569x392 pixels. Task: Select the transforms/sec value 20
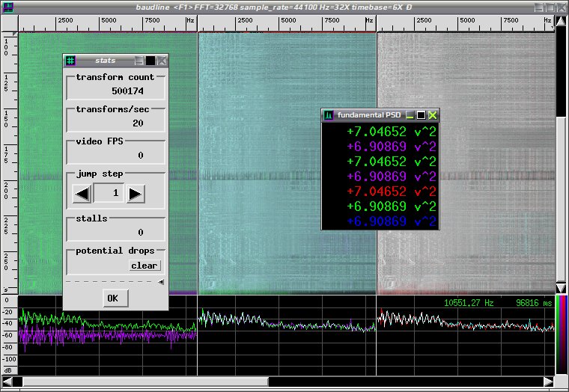coord(138,123)
